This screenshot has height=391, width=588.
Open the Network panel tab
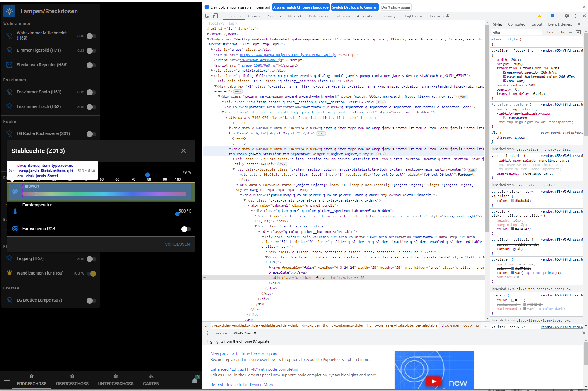click(x=295, y=16)
